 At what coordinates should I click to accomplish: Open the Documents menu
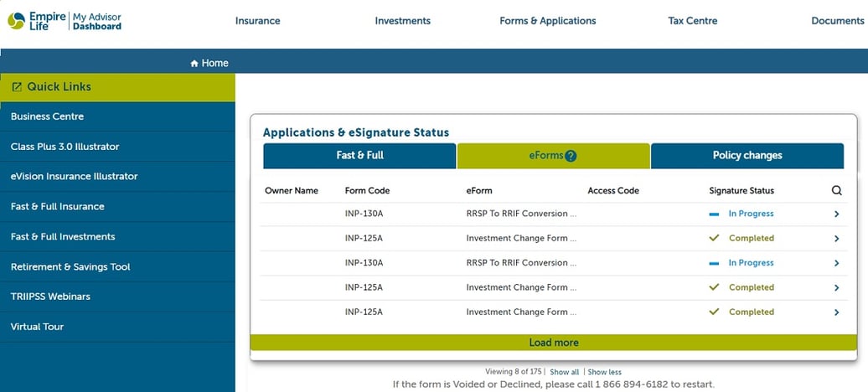838,21
